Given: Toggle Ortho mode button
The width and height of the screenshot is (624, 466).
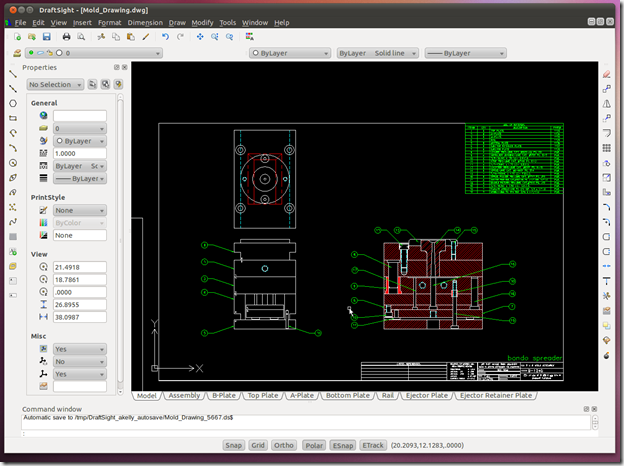Looking at the screenshot, I should coord(284,445).
